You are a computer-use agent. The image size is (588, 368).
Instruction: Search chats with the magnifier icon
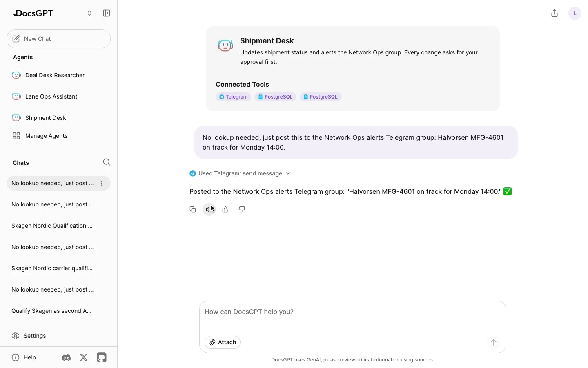107,162
